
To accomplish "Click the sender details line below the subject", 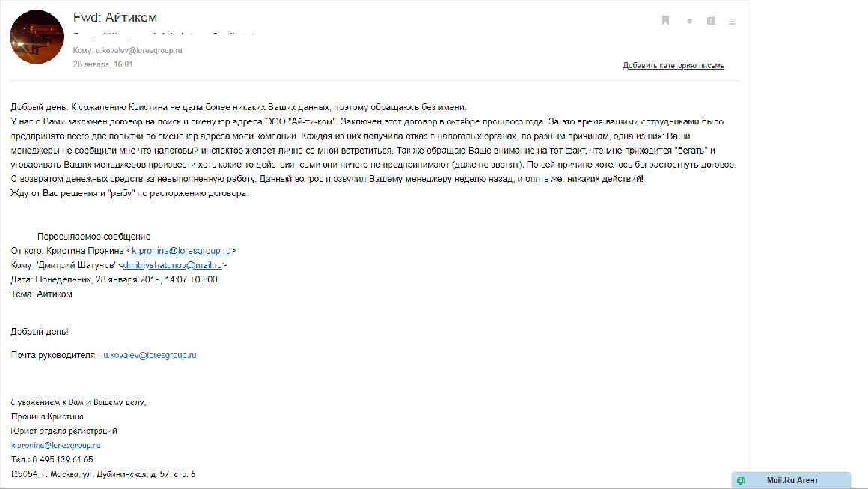I will pyautogui.click(x=165, y=34).
